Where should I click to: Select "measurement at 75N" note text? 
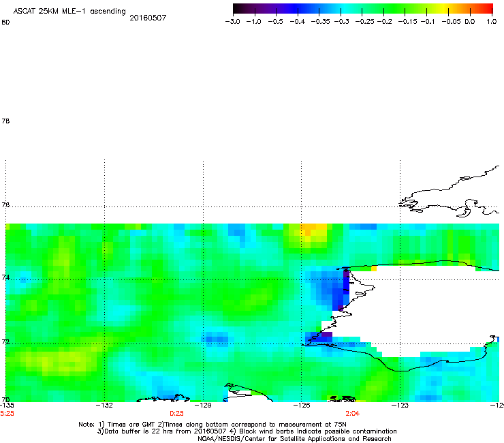pos(313,425)
